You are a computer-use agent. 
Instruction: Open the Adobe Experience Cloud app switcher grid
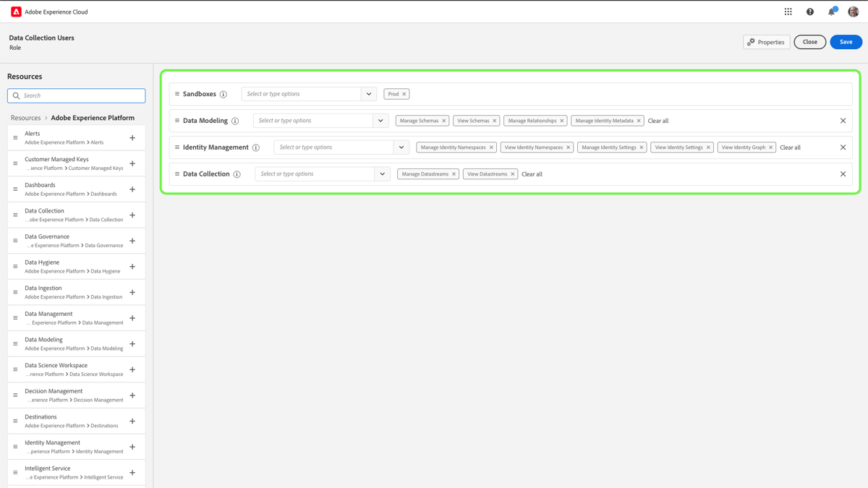pyautogui.click(x=788, y=11)
